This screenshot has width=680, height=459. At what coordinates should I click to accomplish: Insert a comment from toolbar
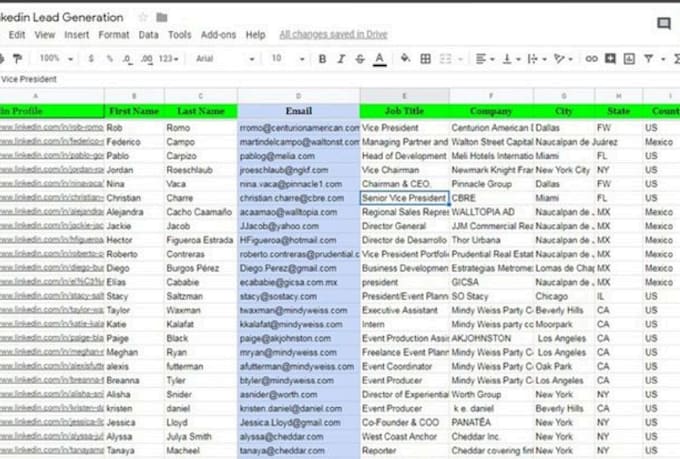[610, 58]
